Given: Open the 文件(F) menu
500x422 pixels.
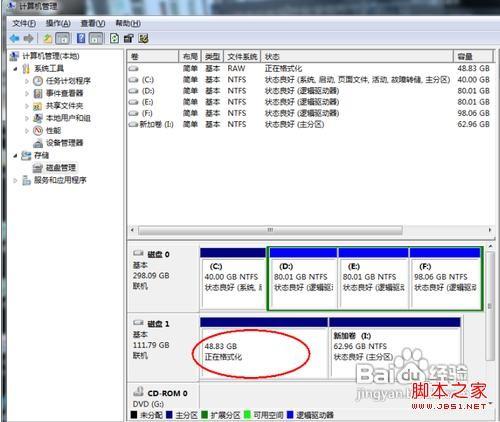Looking at the screenshot, I should 24,24.
